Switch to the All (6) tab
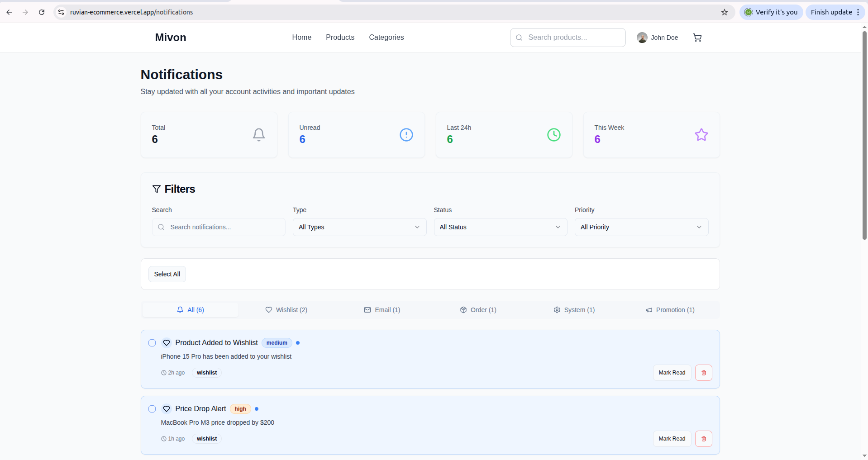Viewport: 868px width, 460px height. (x=191, y=310)
